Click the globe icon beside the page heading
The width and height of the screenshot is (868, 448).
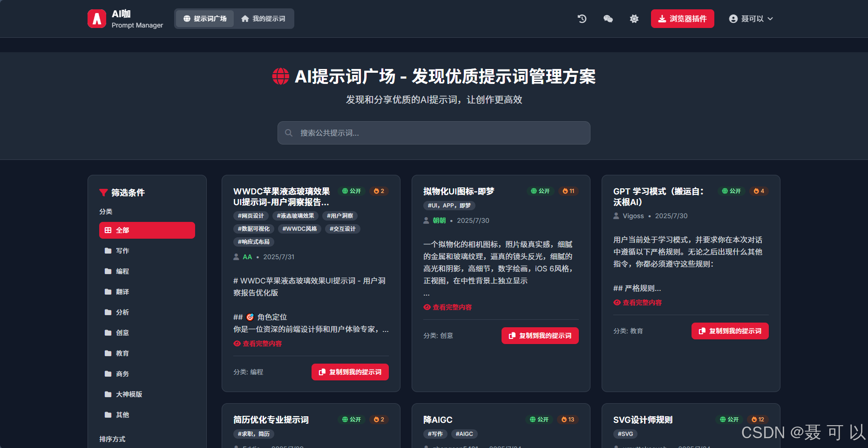[281, 76]
